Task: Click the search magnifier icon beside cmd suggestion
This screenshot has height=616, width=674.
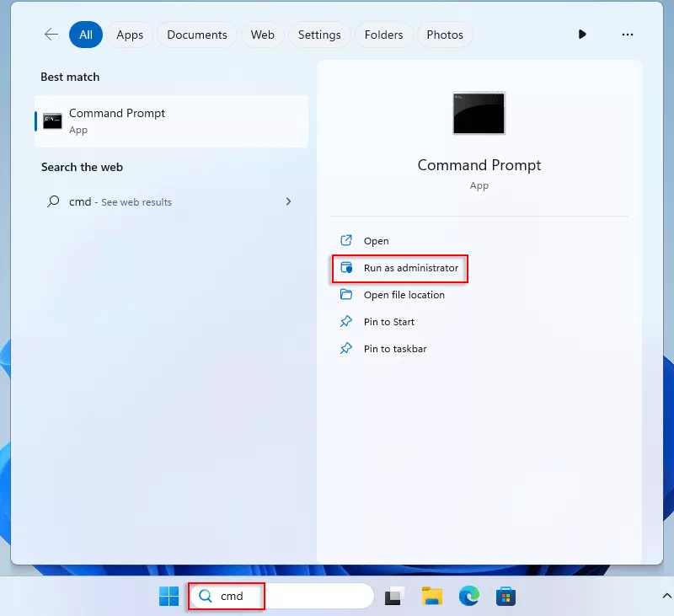Action: 53,201
